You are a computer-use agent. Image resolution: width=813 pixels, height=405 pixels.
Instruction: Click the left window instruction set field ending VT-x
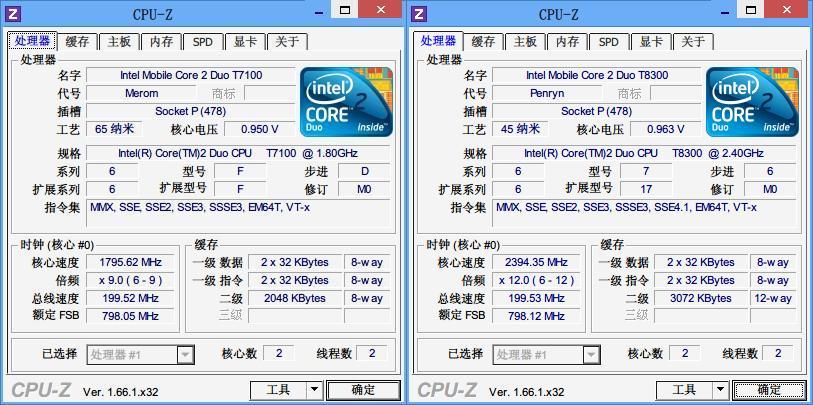point(238,213)
